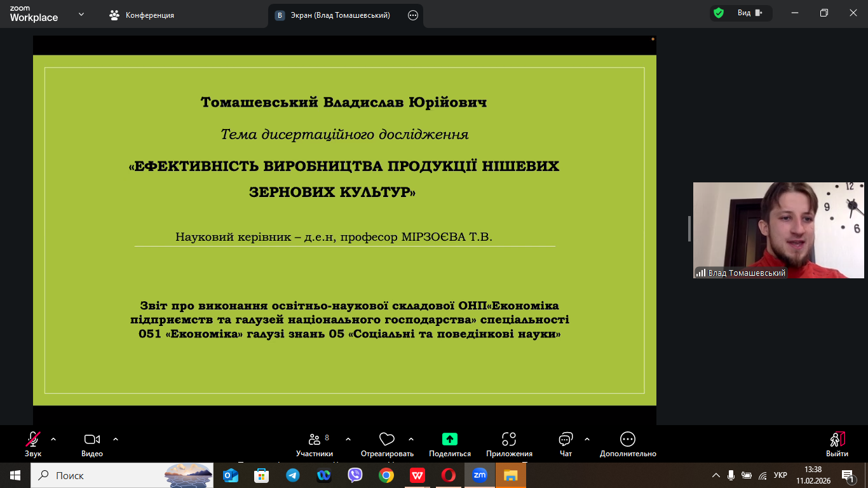Click the title line ЗЕРНОВИХ КУЛЬТУР»

click(x=333, y=191)
